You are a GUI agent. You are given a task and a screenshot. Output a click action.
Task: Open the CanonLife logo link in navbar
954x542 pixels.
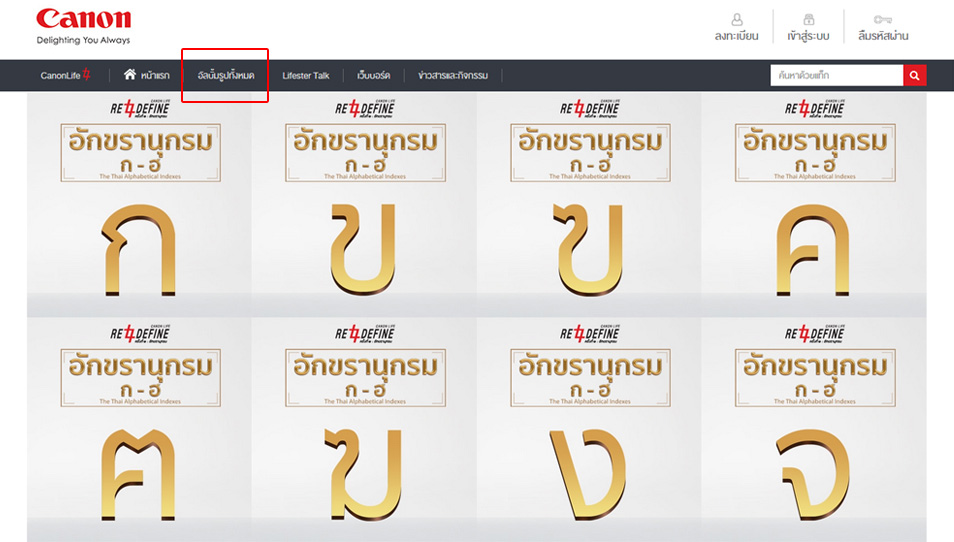66,76
